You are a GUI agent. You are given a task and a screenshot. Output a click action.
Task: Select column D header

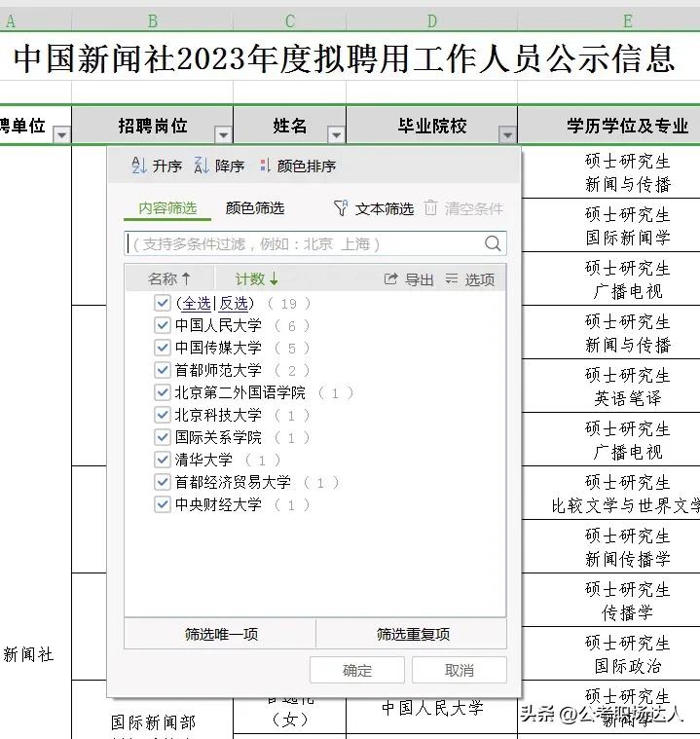click(x=432, y=21)
